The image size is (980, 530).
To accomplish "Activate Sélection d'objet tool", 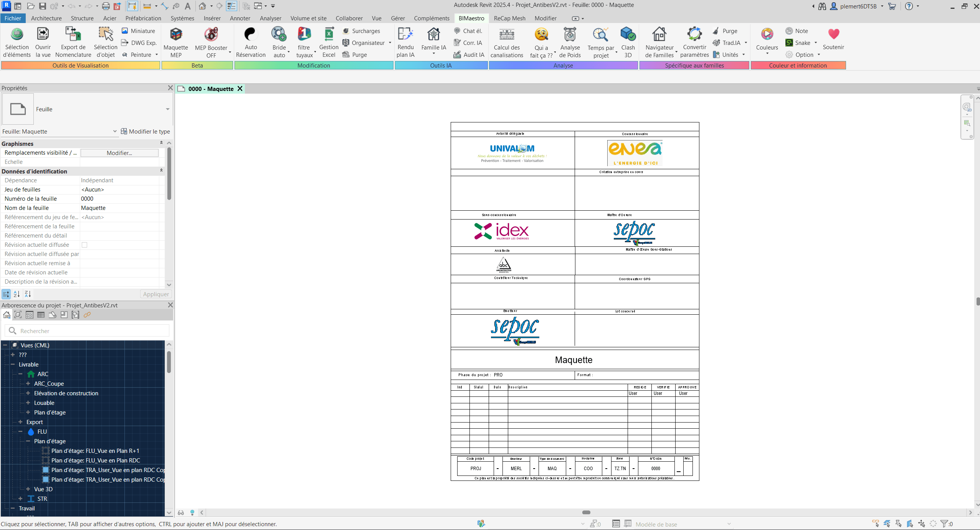I will click(106, 42).
